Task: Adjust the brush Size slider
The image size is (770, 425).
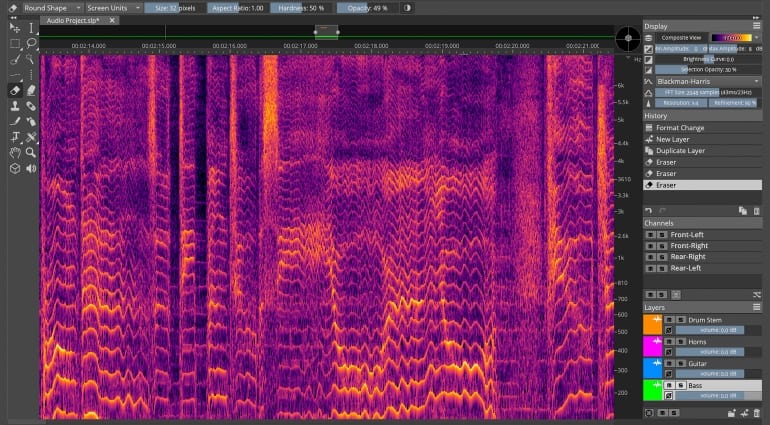Action: [175, 8]
